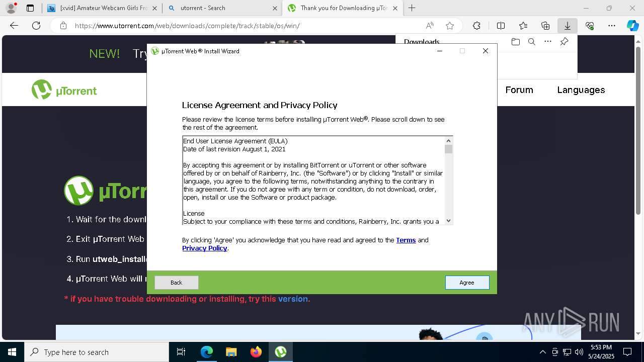This screenshot has width=644, height=362.
Task: Switch to the xvid Amateur Webcam tab
Action: pyautogui.click(x=102, y=8)
